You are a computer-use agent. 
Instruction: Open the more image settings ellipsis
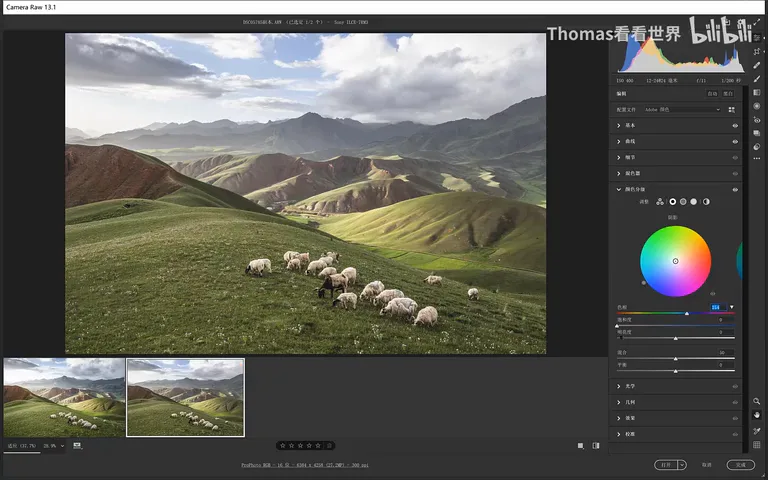[757, 158]
